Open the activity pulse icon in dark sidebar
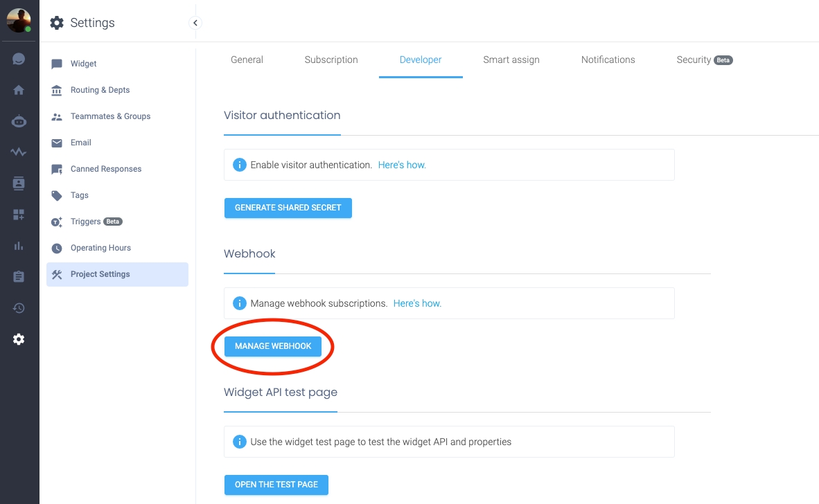 [19, 152]
